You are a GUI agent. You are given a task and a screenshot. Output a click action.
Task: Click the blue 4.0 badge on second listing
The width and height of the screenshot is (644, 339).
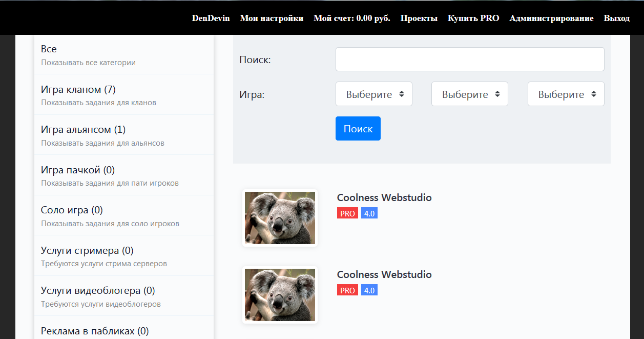[x=369, y=290]
